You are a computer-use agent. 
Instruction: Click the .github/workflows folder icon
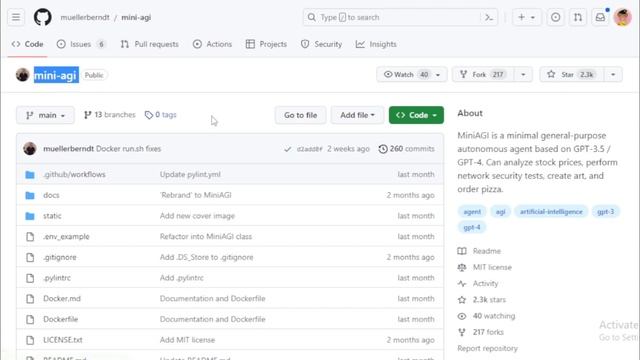coord(30,175)
